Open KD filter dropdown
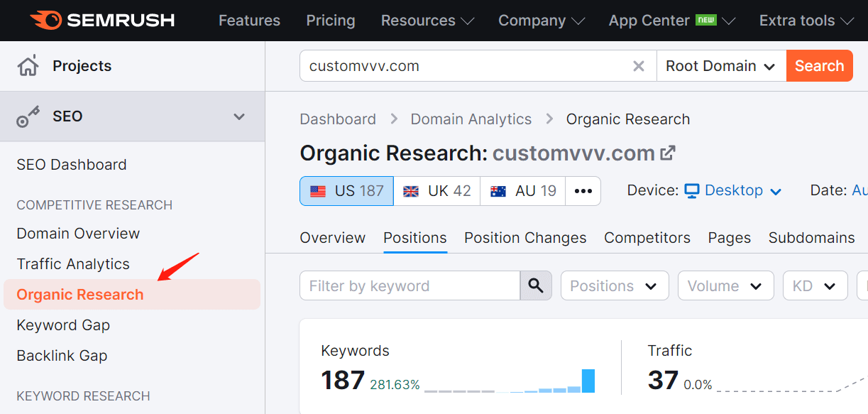 [815, 285]
